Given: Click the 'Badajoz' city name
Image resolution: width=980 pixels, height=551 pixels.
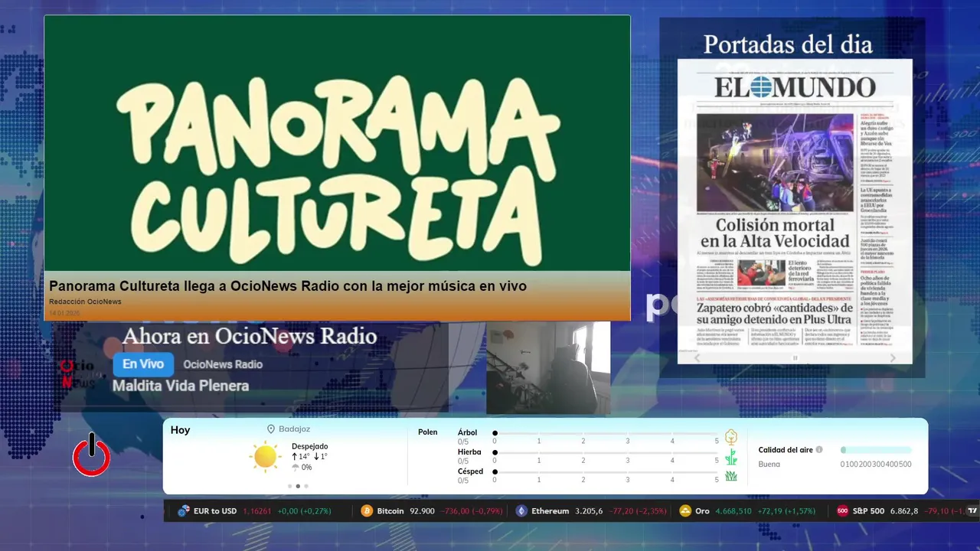Looking at the screenshot, I should click(294, 429).
